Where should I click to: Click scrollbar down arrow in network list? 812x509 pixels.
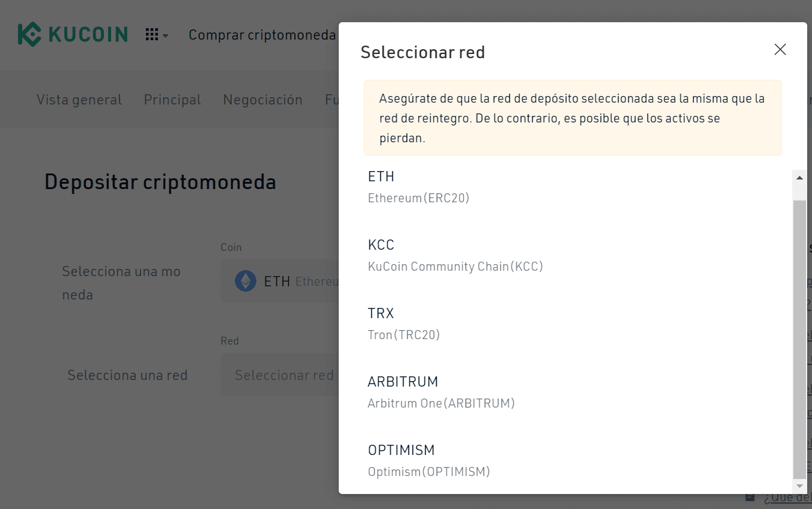tap(799, 486)
